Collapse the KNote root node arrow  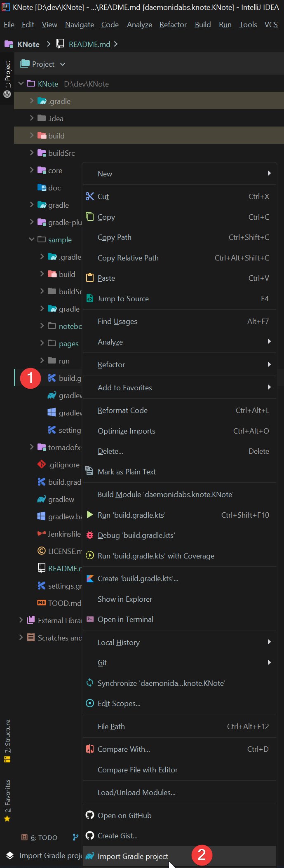coord(21,83)
